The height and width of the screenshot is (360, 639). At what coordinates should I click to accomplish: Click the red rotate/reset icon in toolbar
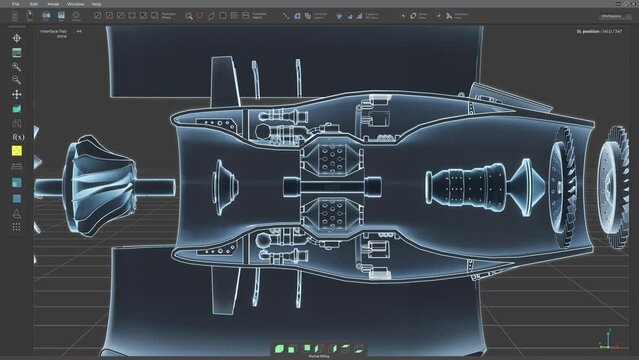point(200,15)
